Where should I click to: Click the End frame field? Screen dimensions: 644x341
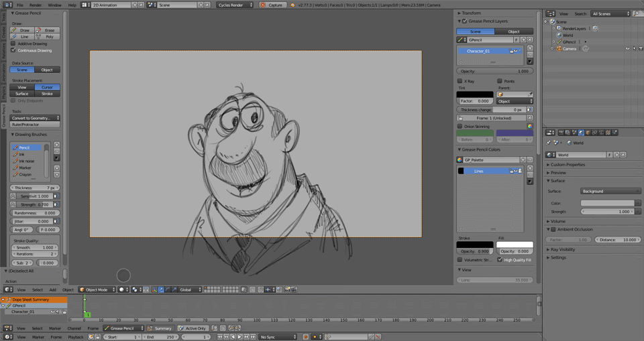pyautogui.click(x=161, y=337)
